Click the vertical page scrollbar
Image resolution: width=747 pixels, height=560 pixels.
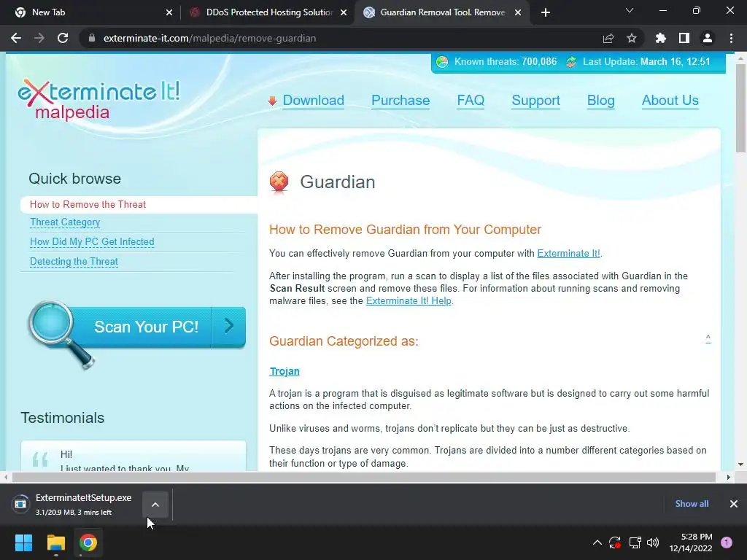[740, 109]
